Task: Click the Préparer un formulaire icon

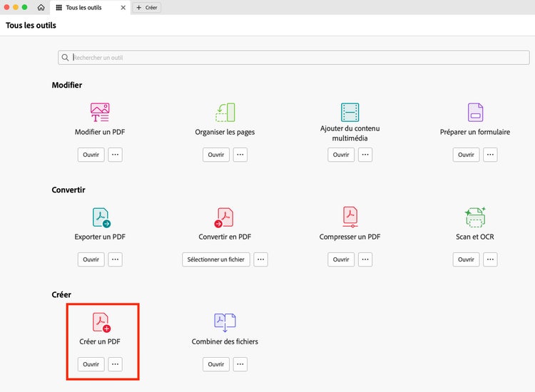Action: tap(475, 112)
